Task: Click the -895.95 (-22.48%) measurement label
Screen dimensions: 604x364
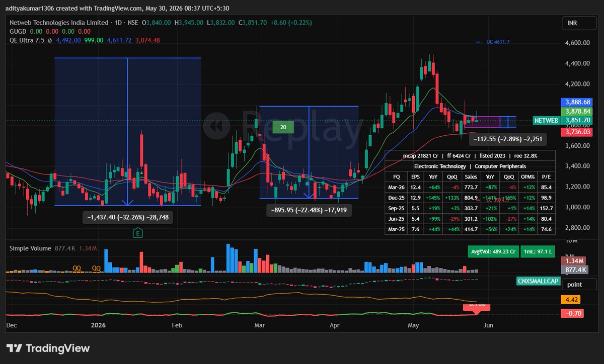Action: (309, 210)
